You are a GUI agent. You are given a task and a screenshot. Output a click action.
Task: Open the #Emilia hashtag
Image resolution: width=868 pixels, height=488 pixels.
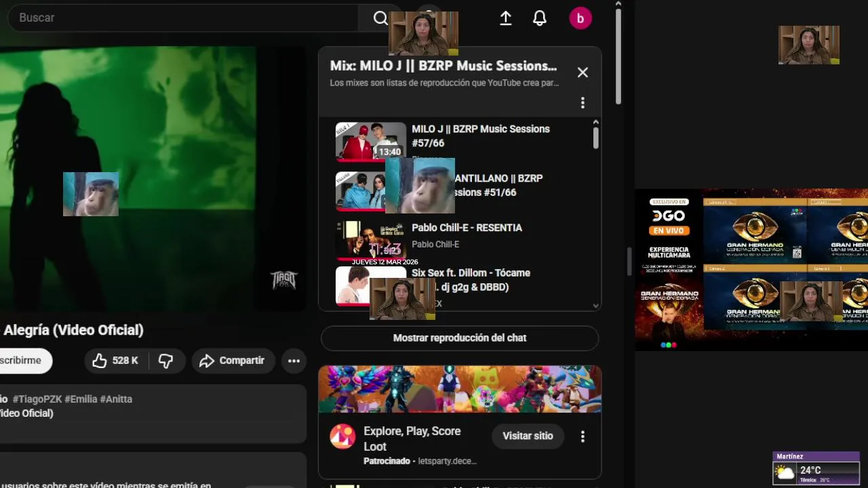[x=81, y=399]
